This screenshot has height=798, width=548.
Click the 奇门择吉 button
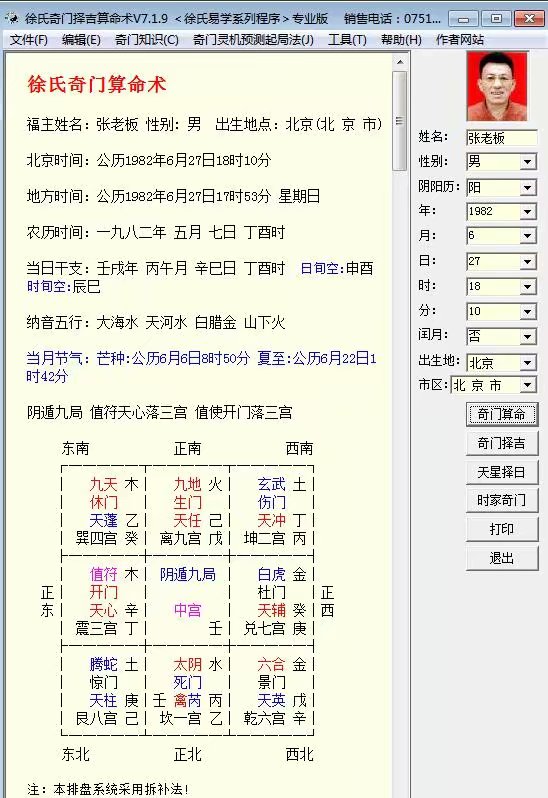(502, 443)
